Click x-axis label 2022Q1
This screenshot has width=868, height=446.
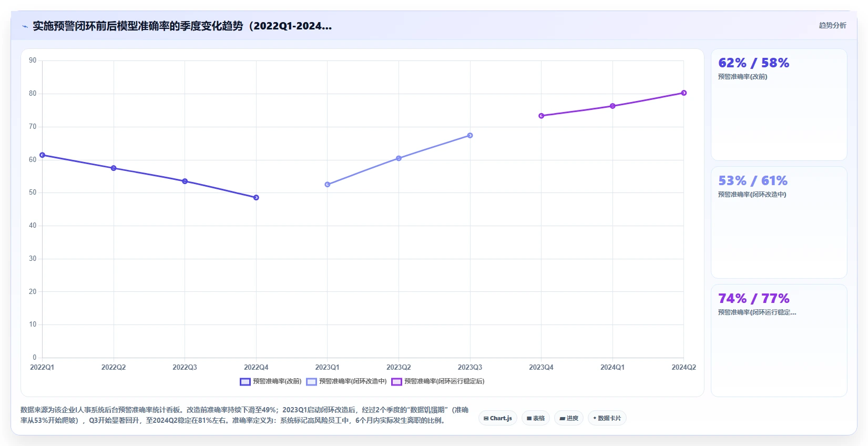coord(42,367)
